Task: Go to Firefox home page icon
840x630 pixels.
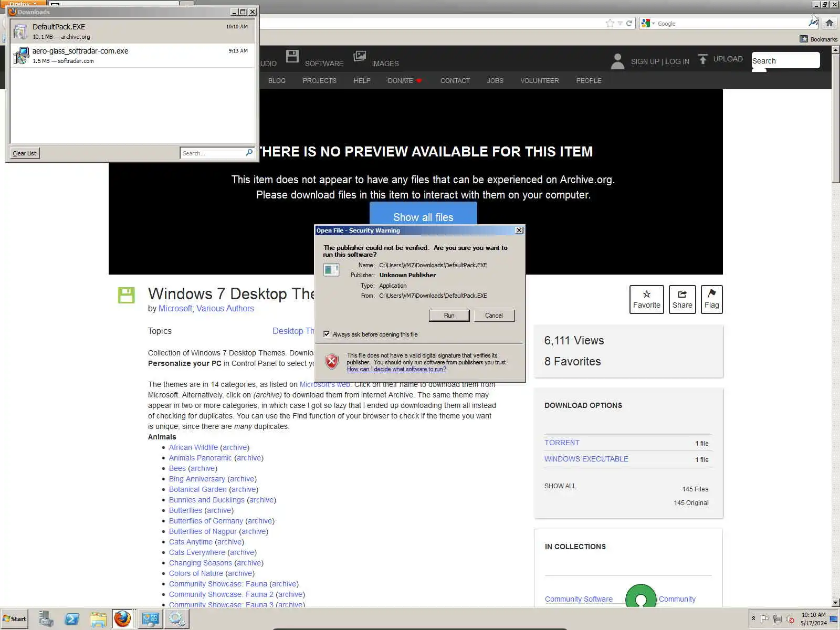Action: (x=829, y=23)
